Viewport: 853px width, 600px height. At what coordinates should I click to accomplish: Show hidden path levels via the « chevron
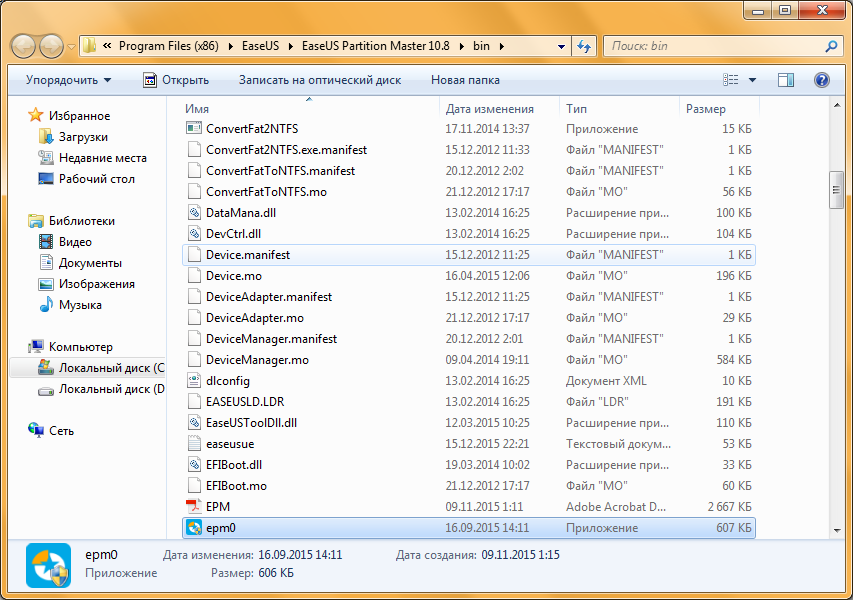click(x=107, y=46)
